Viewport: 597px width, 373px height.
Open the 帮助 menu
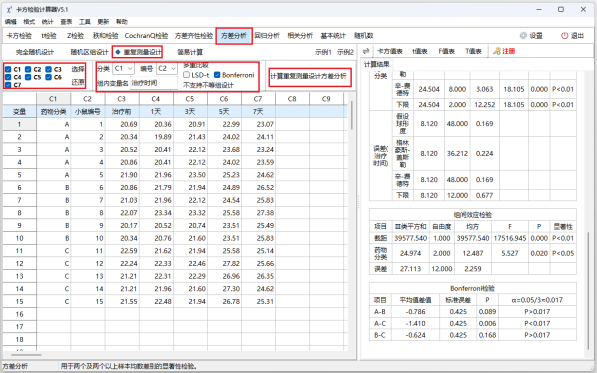122,22
